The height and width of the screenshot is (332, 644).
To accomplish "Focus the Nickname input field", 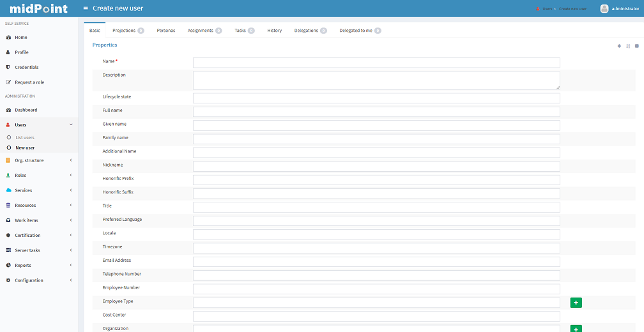I will pos(377,166).
